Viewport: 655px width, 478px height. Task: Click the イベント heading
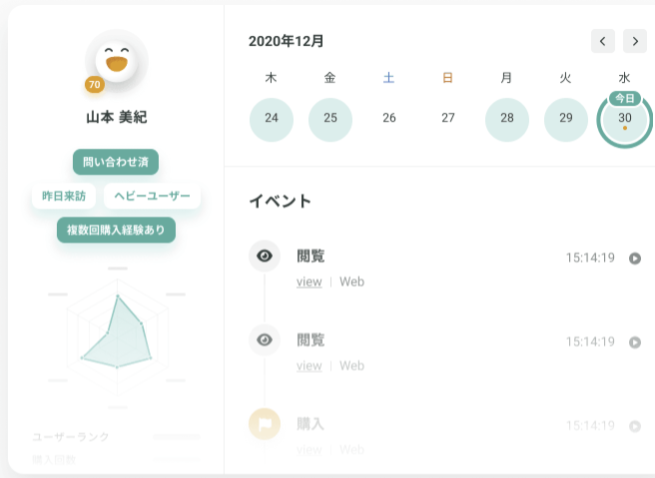pyautogui.click(x=280, y=201)
